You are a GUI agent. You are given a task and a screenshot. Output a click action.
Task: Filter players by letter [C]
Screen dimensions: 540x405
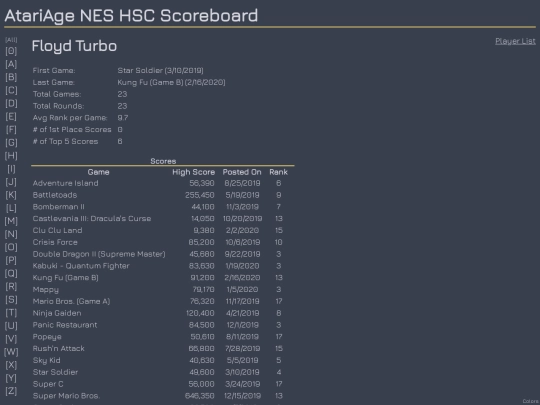pyautogui.click(x=11, y=90)
